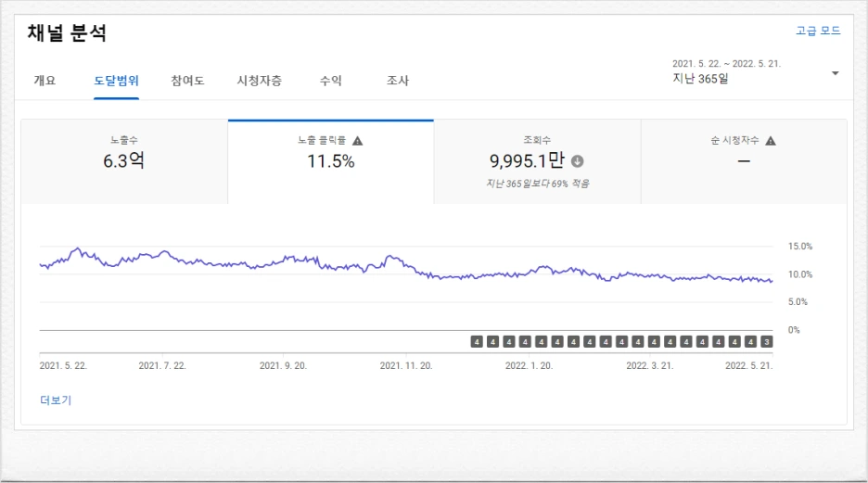868x483 pixels.
Task: Click the 2021. 11. 20. date label
Action: (x=406, y=365)
